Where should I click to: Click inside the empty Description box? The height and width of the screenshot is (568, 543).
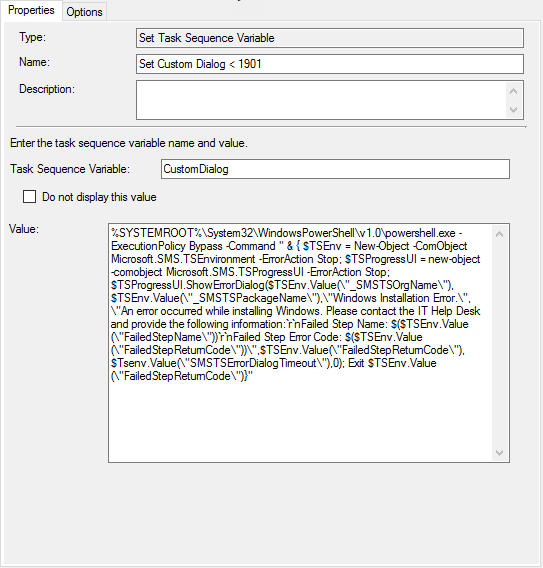coord(321,100)
